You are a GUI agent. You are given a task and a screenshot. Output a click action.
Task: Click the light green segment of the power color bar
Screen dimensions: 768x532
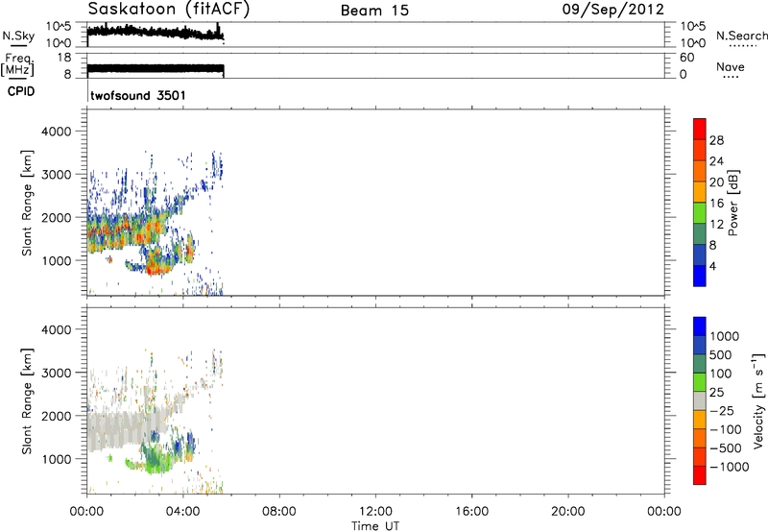(700, 212)
